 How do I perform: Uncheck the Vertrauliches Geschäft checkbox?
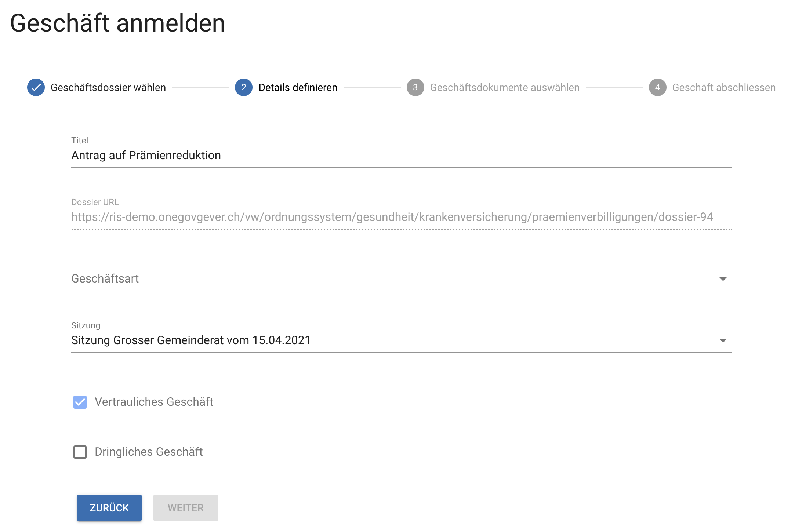[80, 402]
